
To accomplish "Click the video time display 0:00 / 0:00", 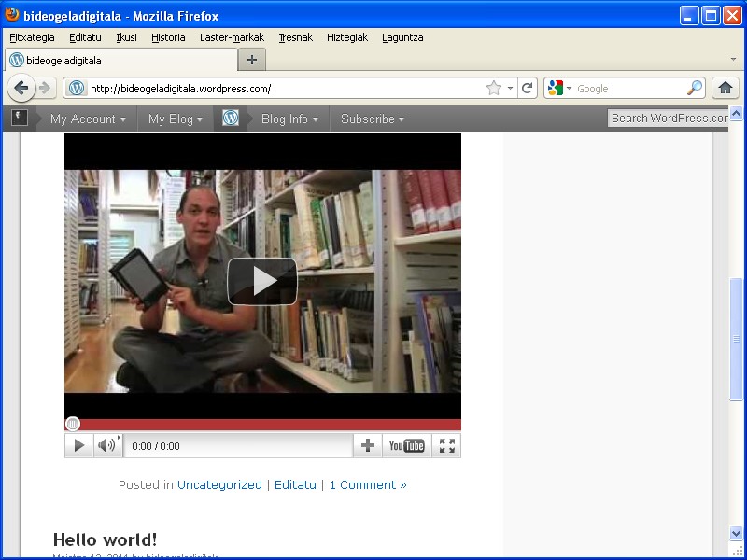I will [156, 446].
